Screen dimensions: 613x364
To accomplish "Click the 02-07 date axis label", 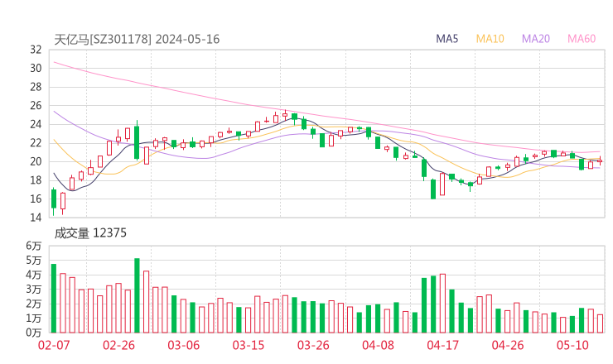I will coord(54,345).
